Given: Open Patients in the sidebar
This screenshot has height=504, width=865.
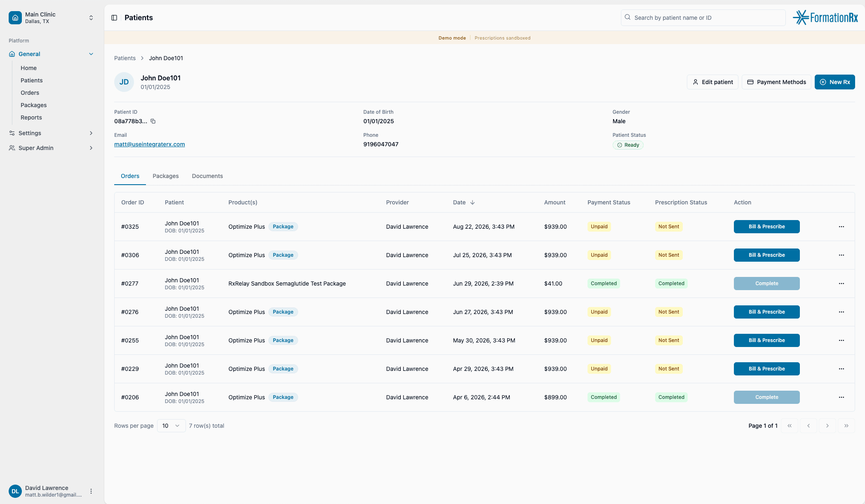Looking at the screenshot, I should click(32, 80).
